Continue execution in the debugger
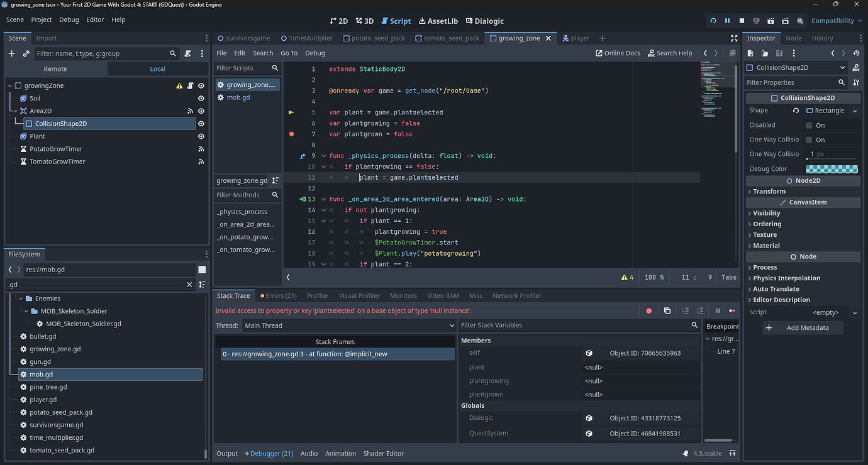The image size is (868, 465). 732,310
